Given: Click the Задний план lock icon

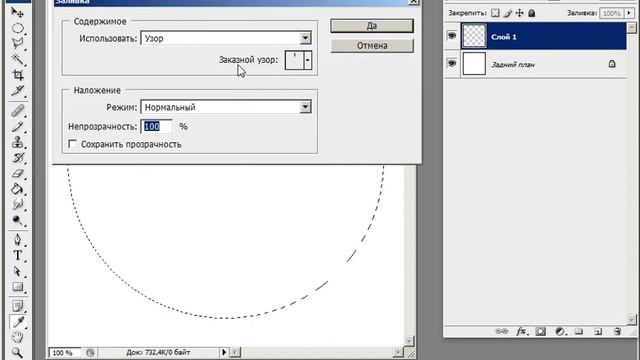Looking at the screenshot, I should pos(611,64).
